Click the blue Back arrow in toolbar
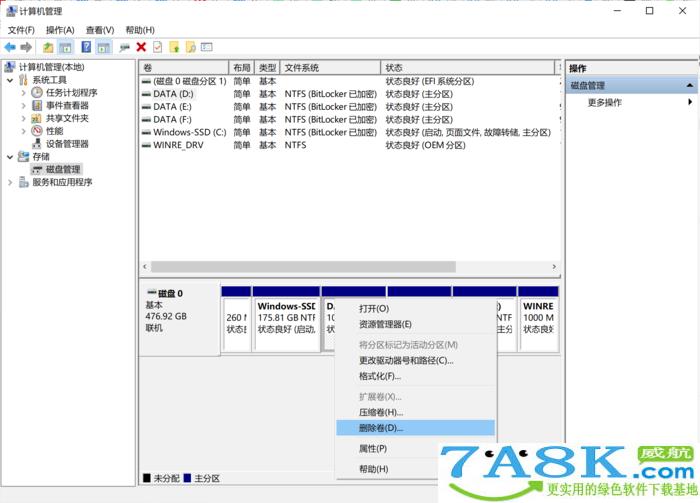 pos(10,47)
